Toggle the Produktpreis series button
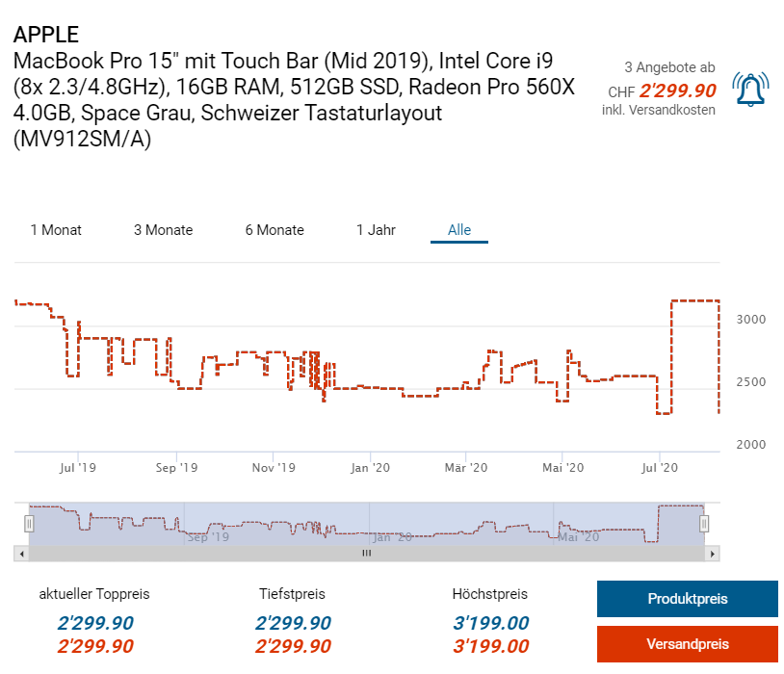 [x=687, y=599]
